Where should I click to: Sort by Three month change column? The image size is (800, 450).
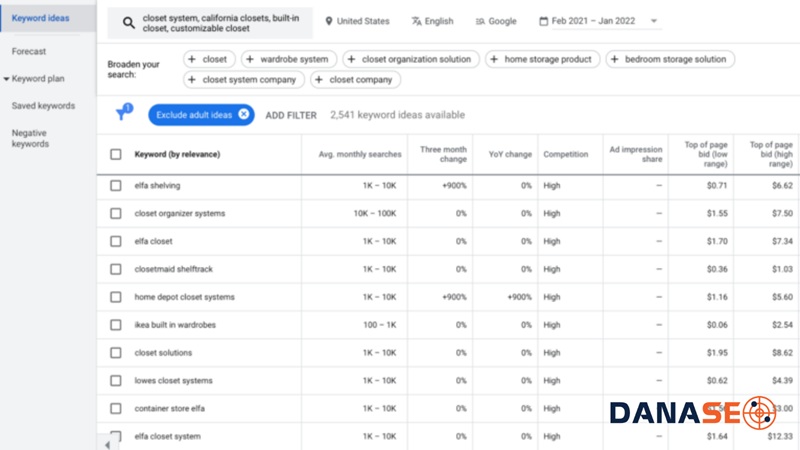(443, 154)
